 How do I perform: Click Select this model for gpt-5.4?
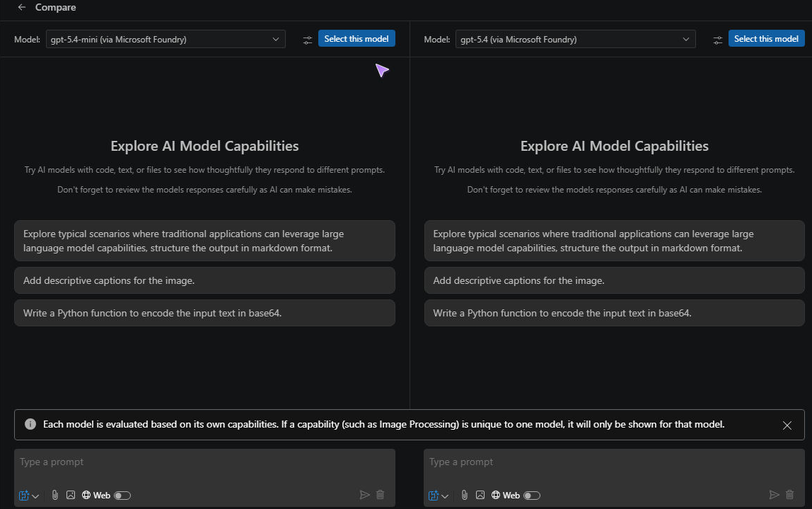pos(767,39)
